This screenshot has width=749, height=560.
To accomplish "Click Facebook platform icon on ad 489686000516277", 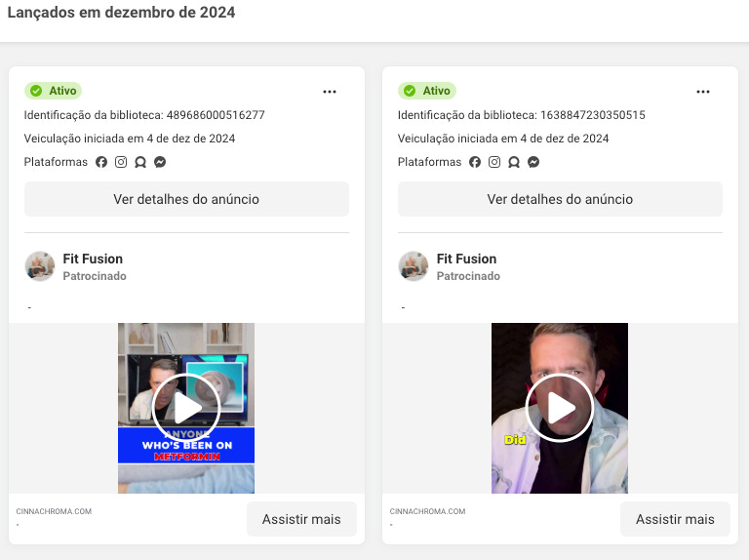I will click(x=101, y=162).
